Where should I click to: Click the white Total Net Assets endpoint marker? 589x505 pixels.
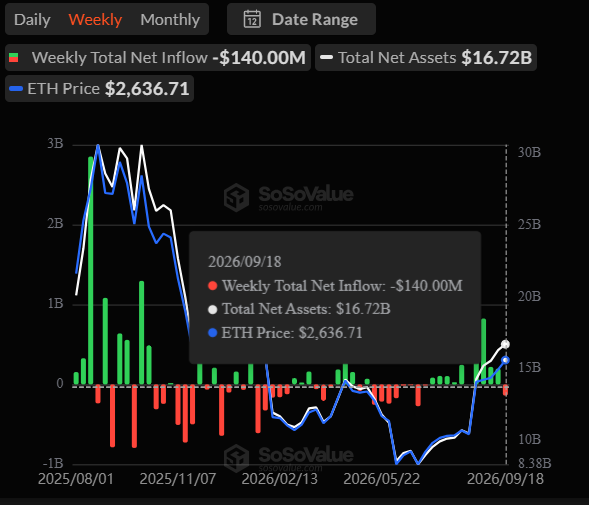tap(505, 344)
